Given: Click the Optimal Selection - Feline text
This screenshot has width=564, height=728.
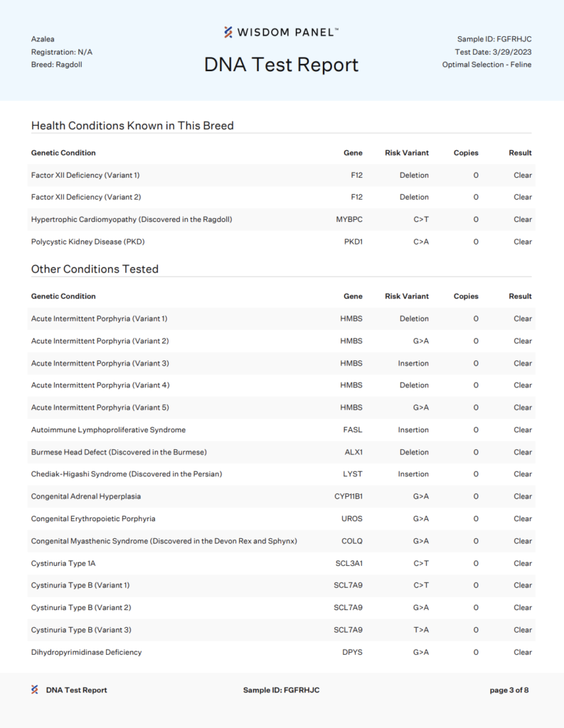Looking at the screenshot, I should pos(487,65).
